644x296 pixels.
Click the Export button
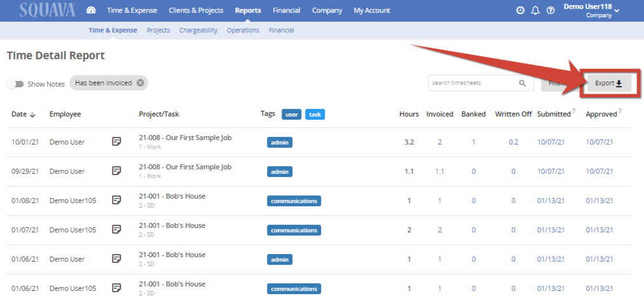pos(608,83)
